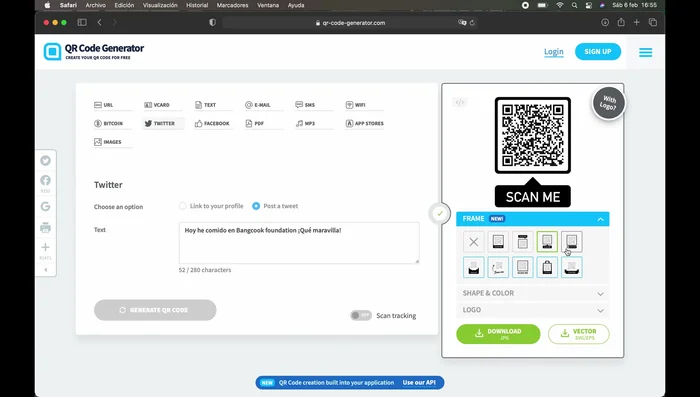Click the QR Code Generator logo
The image size is (700, 397).
coord(94,51)
